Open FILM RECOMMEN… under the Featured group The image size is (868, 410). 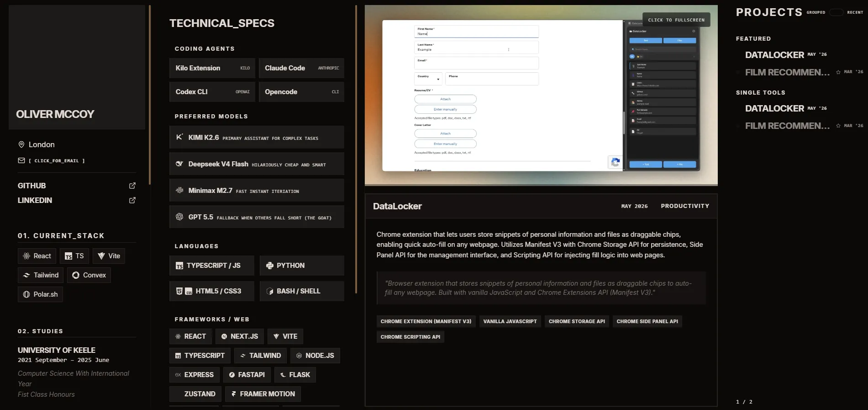click(787, 72)
